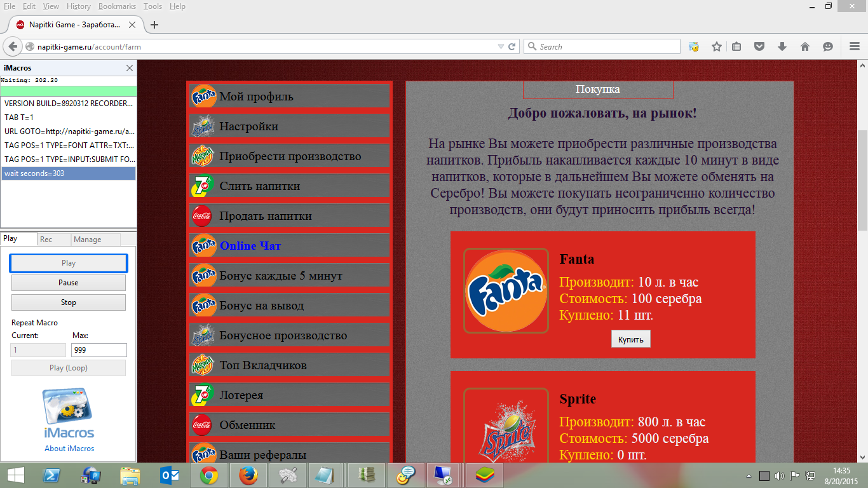Screen dimensions: 868x488
Task: Open Бонус каждые 5 минут
Action: click(290, 276)
